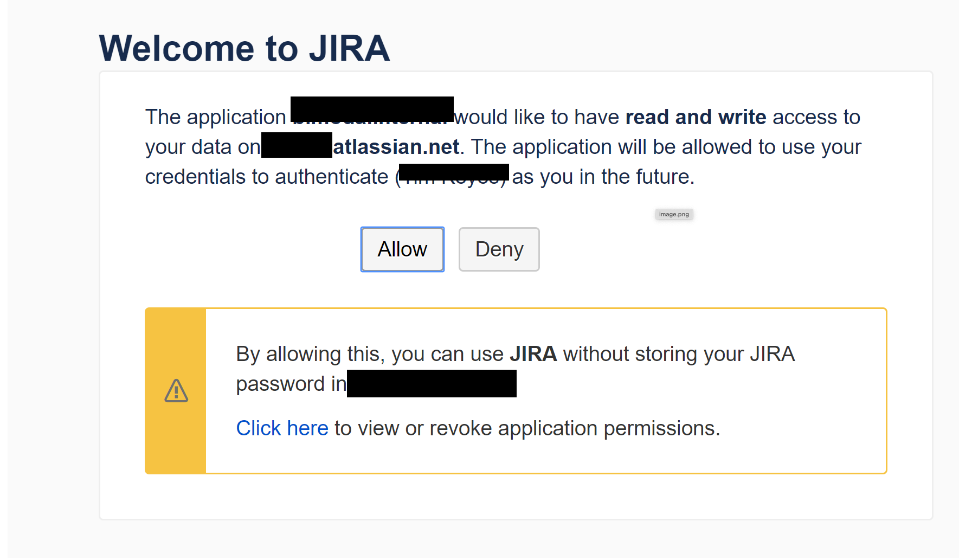Click the Allow button
The width and height of the screenshot is (959, 560).
[402, 249]
